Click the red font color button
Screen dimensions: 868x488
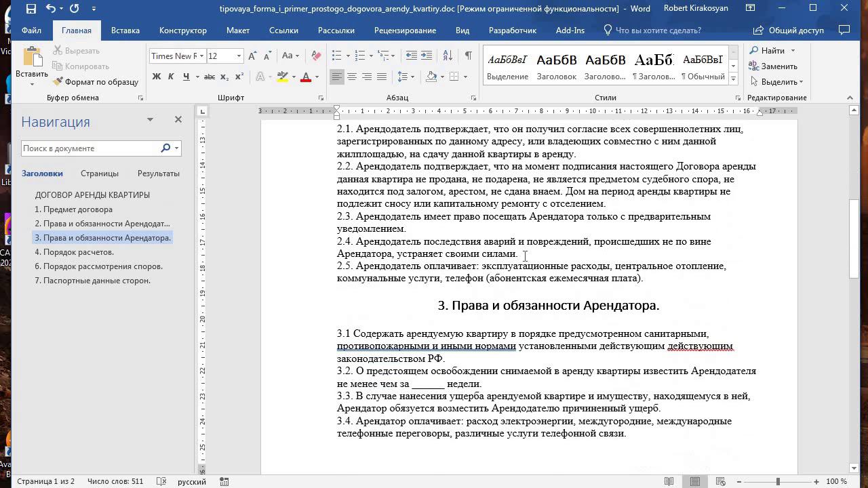[306, 77]
